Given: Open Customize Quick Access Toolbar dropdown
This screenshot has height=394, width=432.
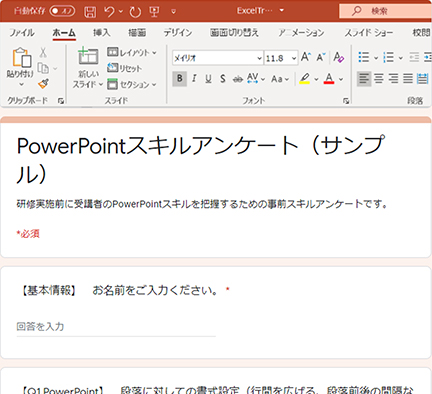Looking at the screenshot, I should (x=173, y=12).
